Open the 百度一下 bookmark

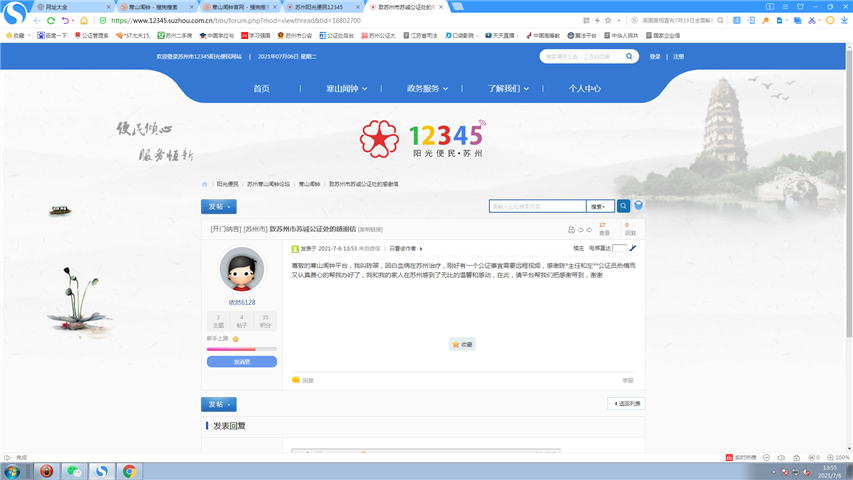click(x=52, y=35)
